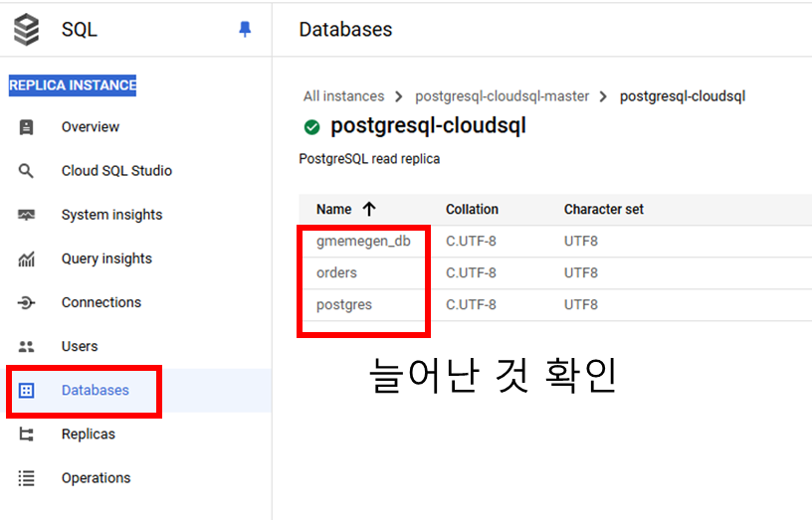The image size is (812, 520).
Task: Open the Operations section
Action: pos(96,478)
